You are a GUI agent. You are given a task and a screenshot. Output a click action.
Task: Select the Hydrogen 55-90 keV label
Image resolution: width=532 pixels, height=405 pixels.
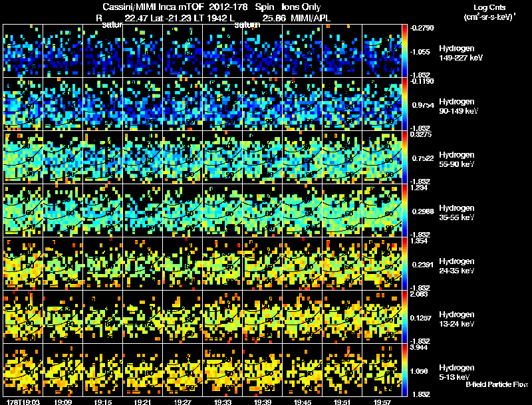[457, 160]
